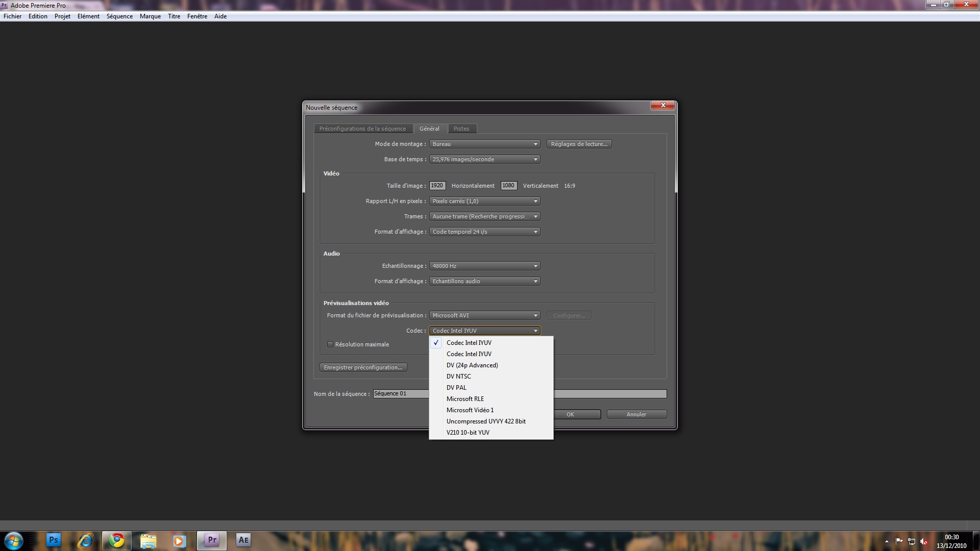Switch to the Pistes tab
Screen dimensions: 980x551
coord(461,129)
